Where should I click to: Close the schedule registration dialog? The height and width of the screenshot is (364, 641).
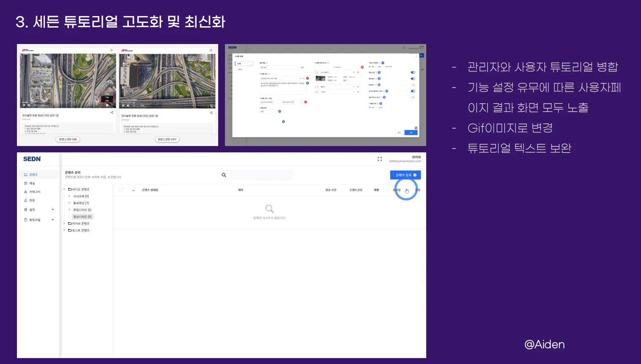pos(416,56)
